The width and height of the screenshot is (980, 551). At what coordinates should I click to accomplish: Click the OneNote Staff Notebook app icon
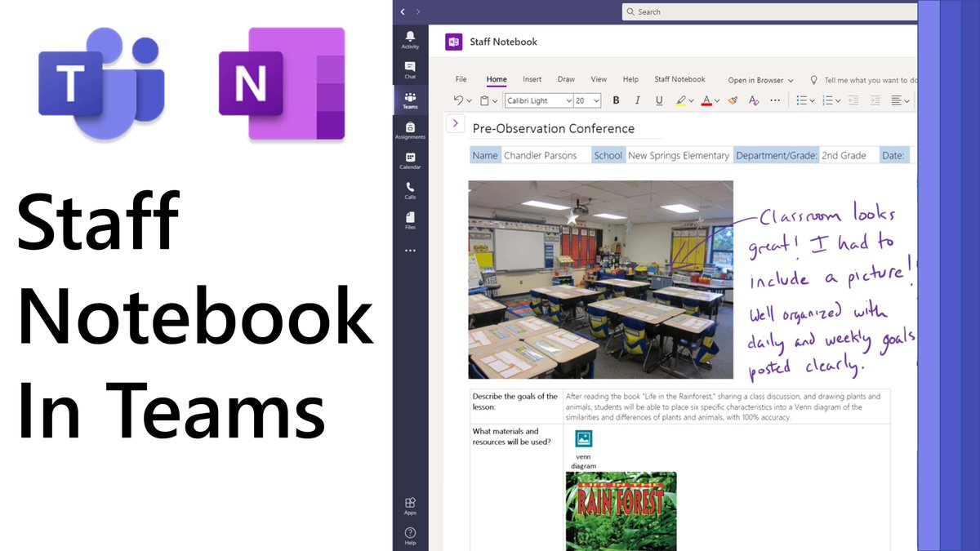click(454, 42)
